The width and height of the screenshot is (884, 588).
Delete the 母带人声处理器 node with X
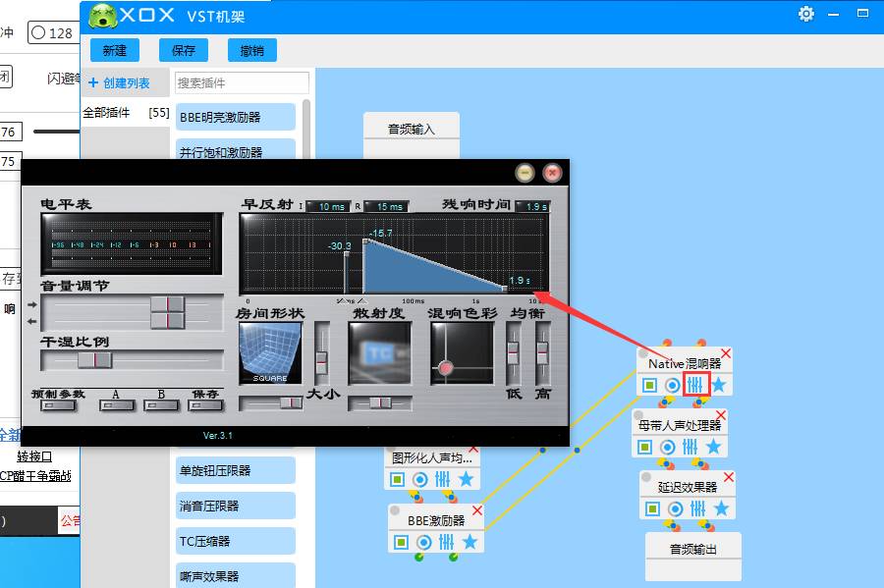pyautogui.click(x=721, y=415)
